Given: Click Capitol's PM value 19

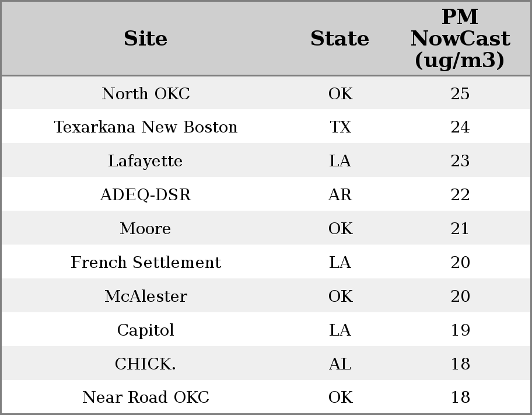Looking at the screenshot, I should [460, 330].
